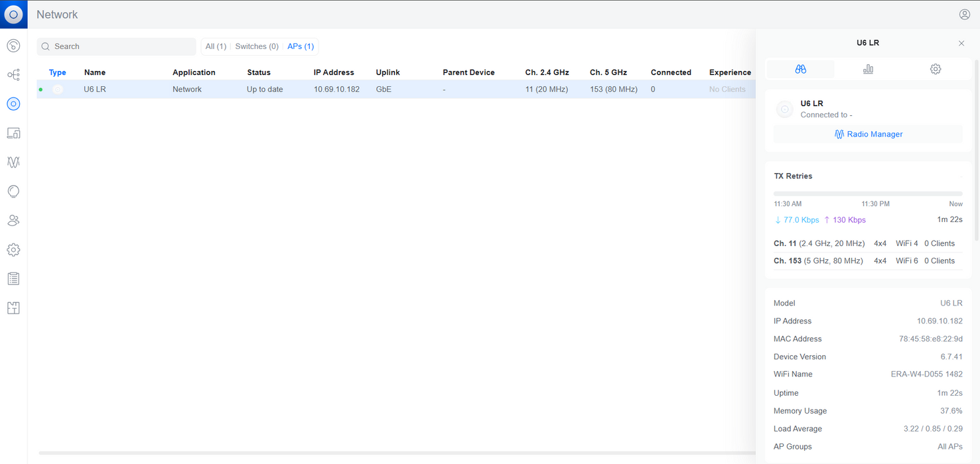980x464 pixels.
Task: Click the green online status dot in the row
Action: [x=40, y=89]
